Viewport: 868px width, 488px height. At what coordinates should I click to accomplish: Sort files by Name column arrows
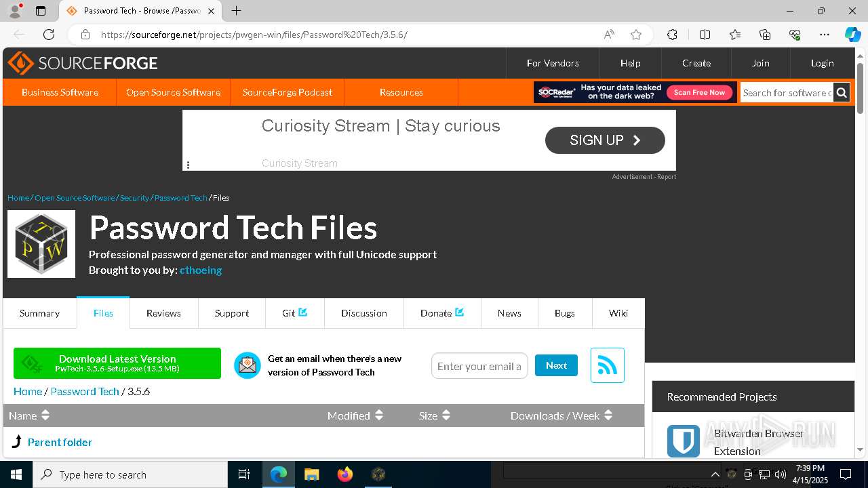45,415
